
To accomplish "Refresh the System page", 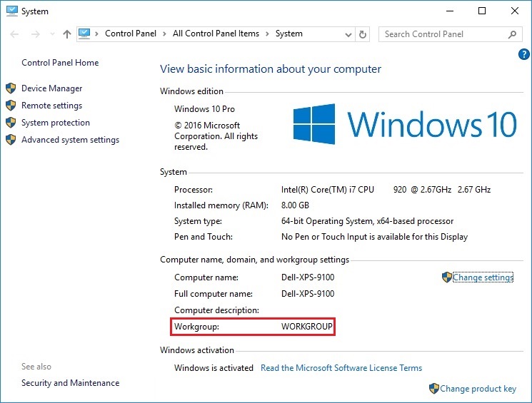I will [362, 34].
